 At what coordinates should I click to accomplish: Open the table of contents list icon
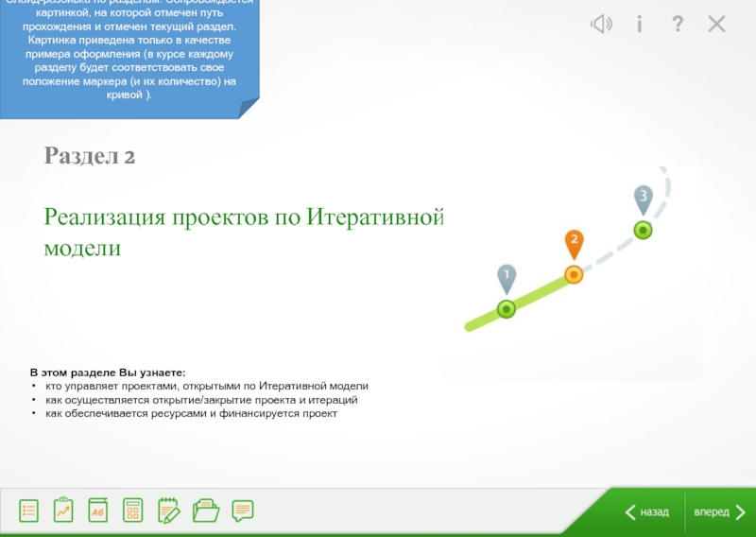29,511
